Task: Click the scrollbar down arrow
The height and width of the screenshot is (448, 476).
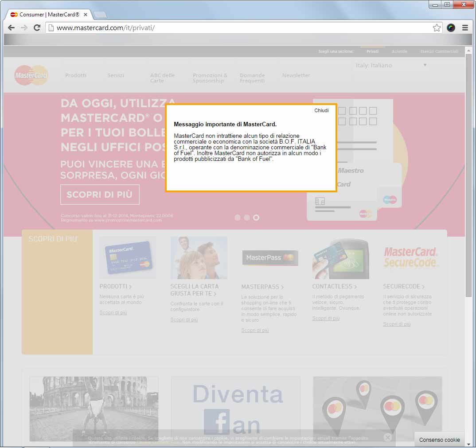Action: tap(468, 444)
